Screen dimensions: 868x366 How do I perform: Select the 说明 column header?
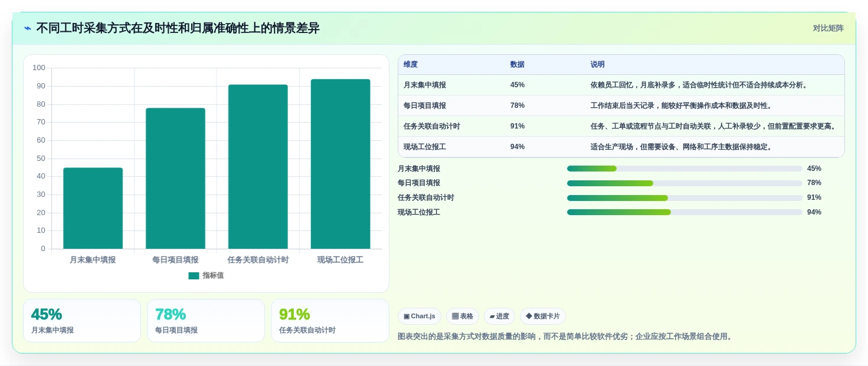[x=598, y=65]
